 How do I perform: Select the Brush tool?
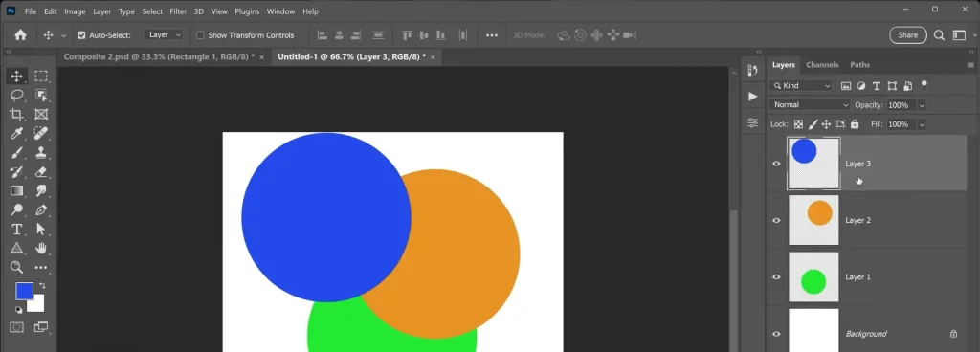[17, 152]
